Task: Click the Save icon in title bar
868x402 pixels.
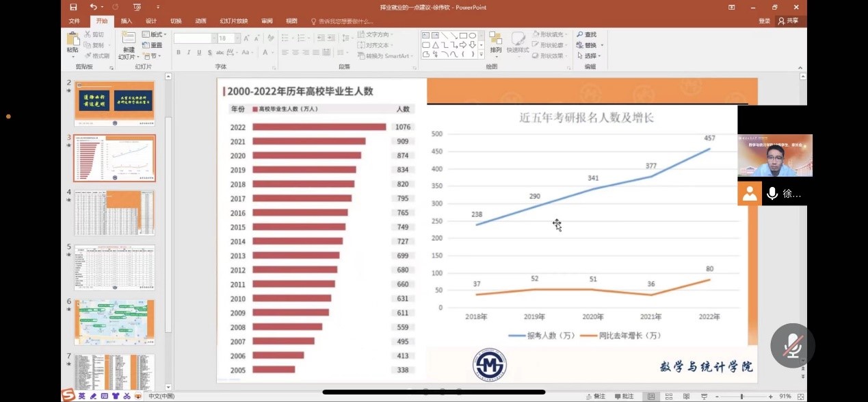Action: [x=73, y=8]
